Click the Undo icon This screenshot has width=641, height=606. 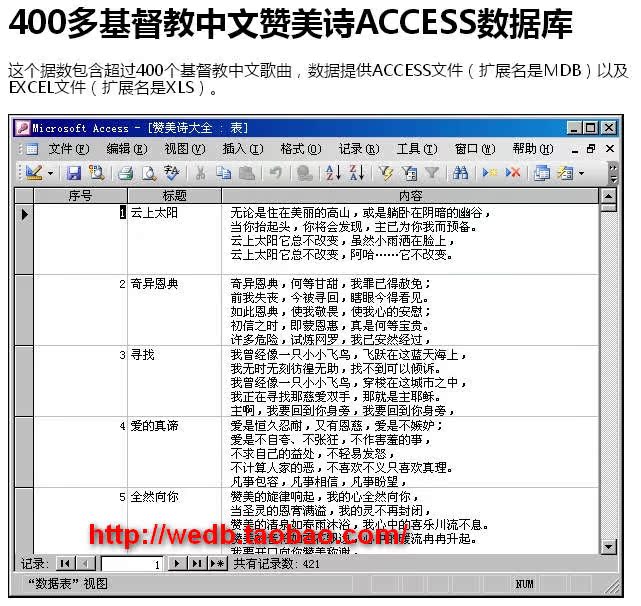pyautogui.click(x=276, y=173)
